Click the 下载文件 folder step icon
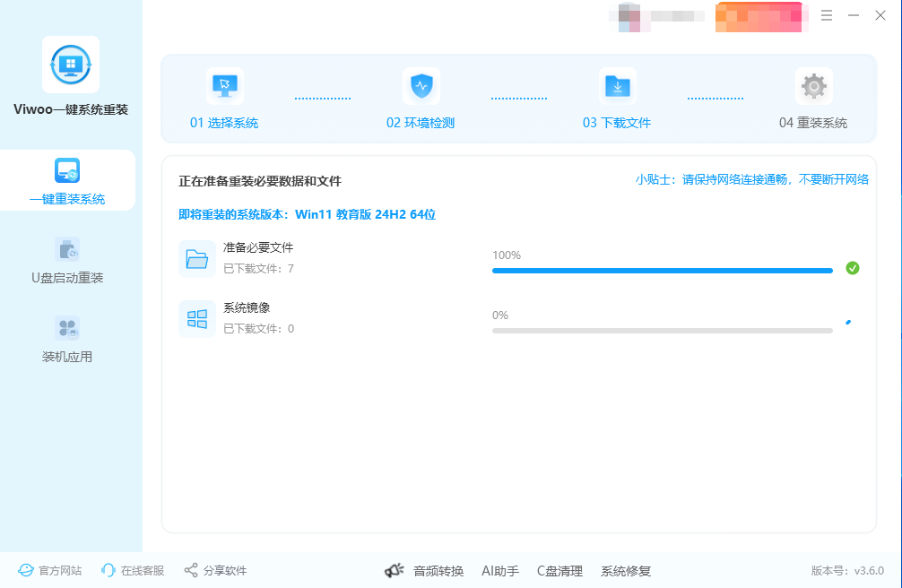The image size is (902, 588). [618, 86]
